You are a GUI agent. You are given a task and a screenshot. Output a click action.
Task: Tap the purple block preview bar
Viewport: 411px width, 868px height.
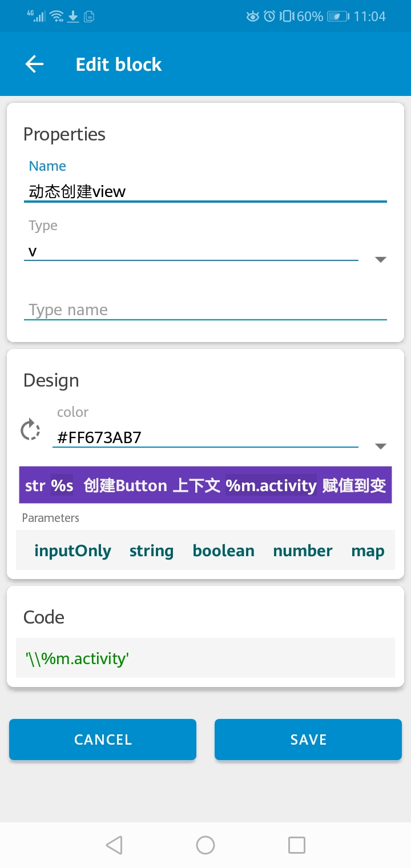tap(205, 485)
